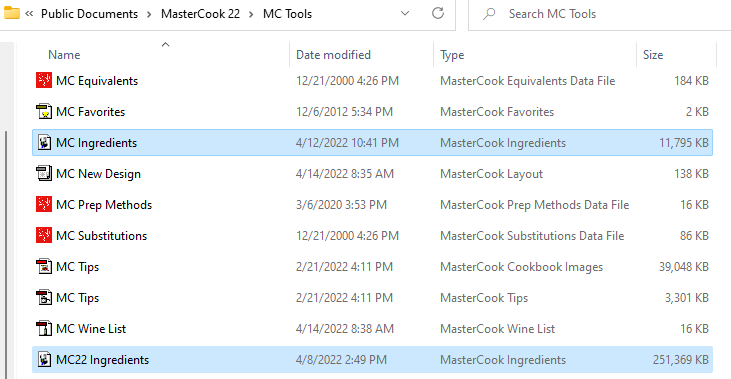Click the 3/6/2020 3:53 PM date
The height and width of the screenshot is (379, 731).
(x=341, y=205)
